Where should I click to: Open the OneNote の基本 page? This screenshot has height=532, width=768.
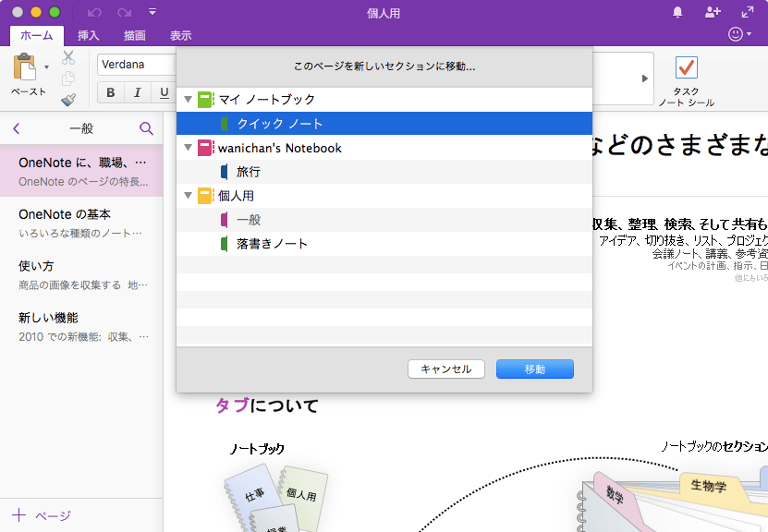coord(81,223)
